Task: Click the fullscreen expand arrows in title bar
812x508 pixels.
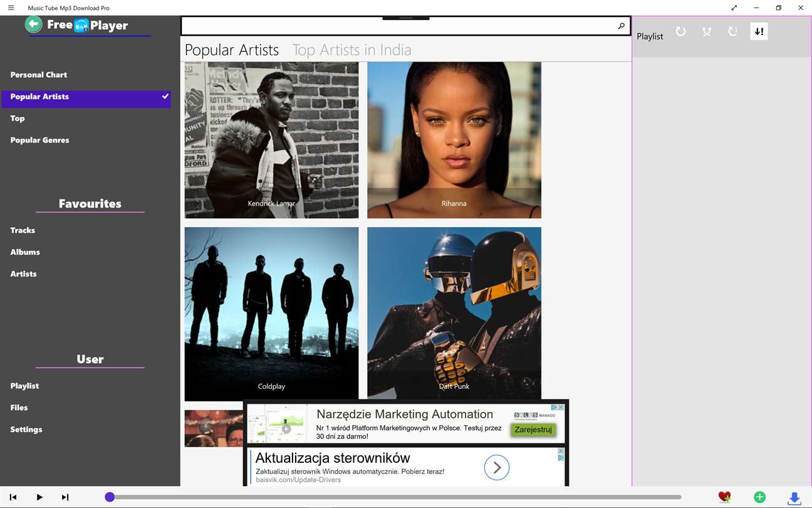Action: tap(734, 8)
